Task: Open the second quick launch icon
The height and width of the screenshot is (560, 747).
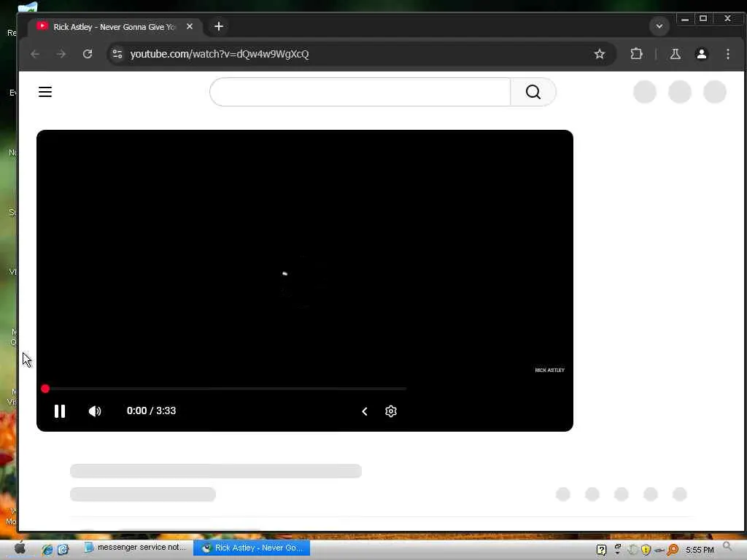Action: tap(63, 550)
